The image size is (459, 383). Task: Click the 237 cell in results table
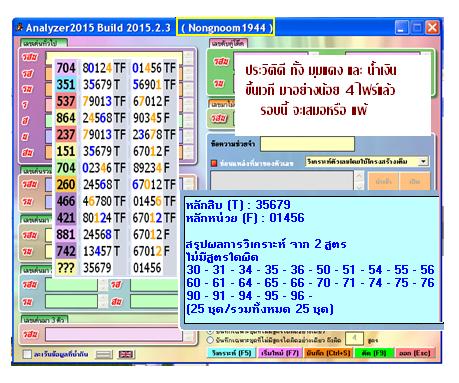(x=66, y=134)
